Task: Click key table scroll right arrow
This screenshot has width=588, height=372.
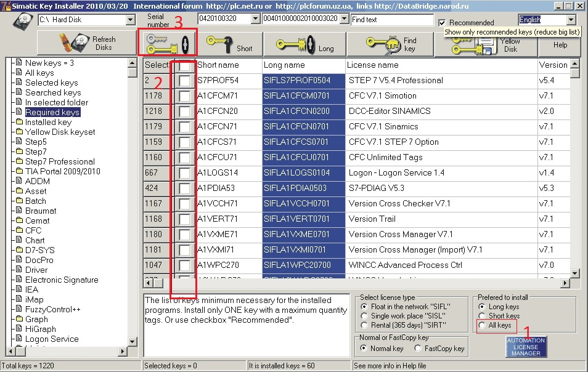Action: [565, 283]
